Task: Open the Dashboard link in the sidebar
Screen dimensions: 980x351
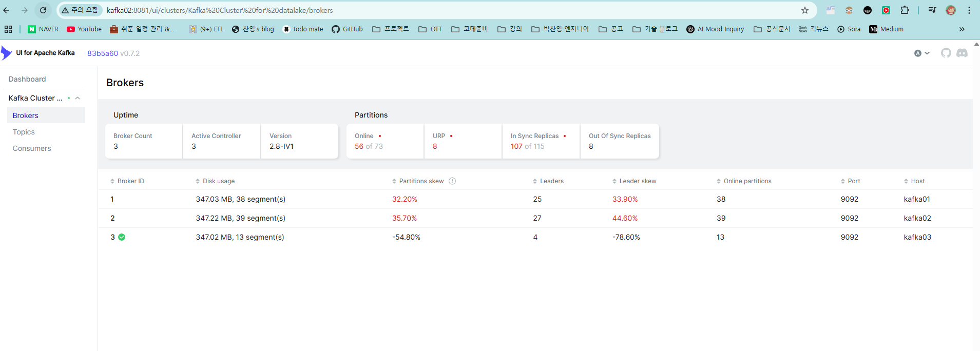Action: tap(27, 79)
